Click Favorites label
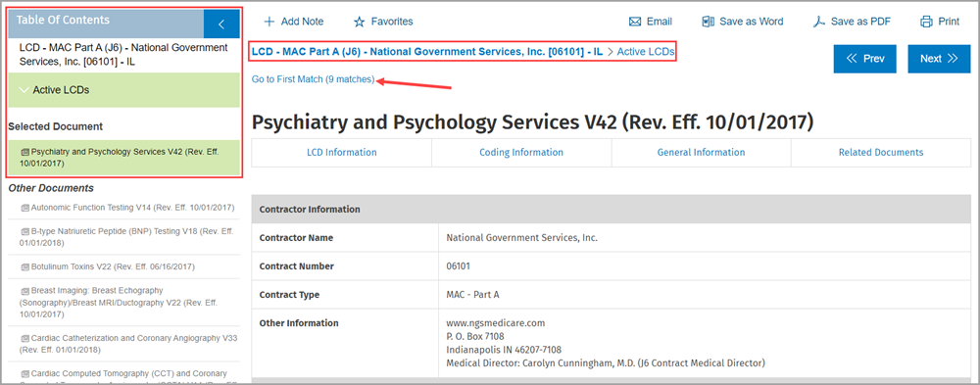This screenshot has height=385, width=980. (x=392, y=22)
